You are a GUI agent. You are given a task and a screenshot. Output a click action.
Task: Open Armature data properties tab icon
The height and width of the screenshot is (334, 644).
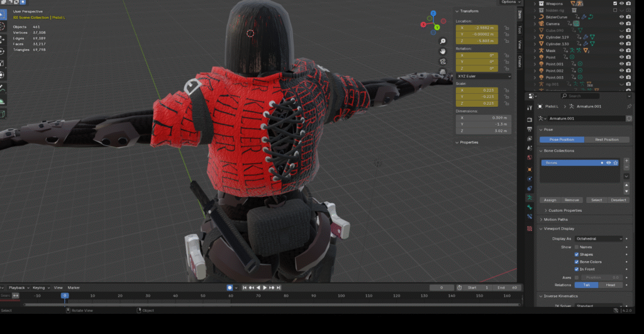pos(530,197)
